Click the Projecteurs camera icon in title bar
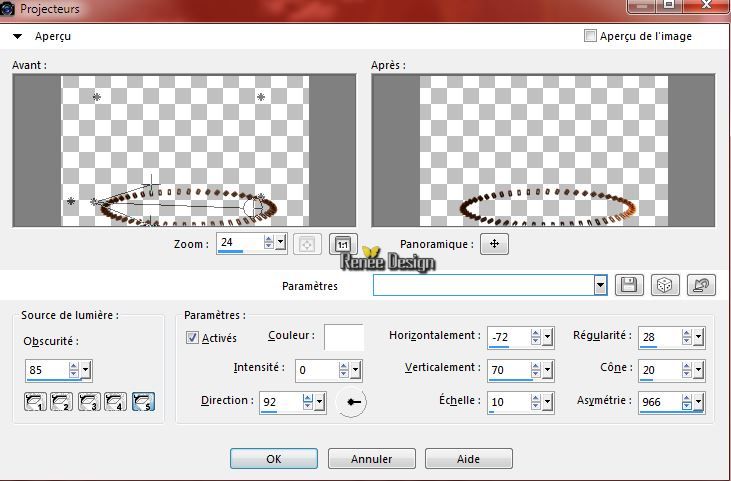Viewport: 731px width, 481px height. 7,8
